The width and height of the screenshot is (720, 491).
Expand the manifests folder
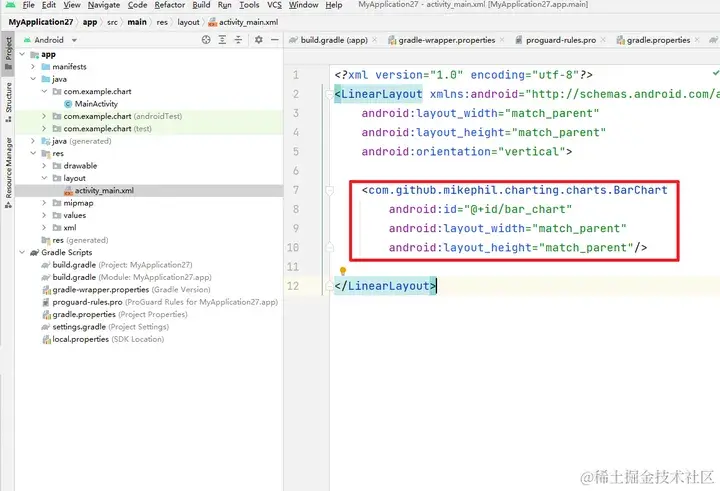coord(33,67)
